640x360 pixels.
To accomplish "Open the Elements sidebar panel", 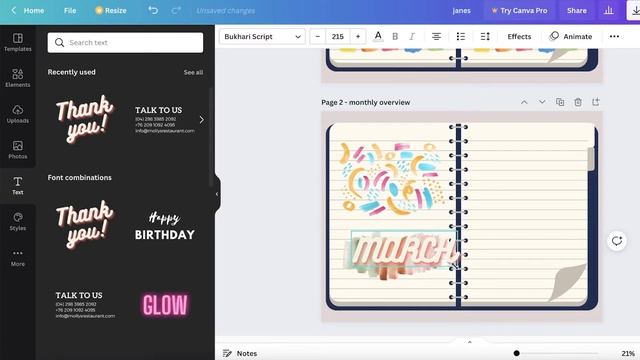I will pyautogui.click(x=18, y=78).
